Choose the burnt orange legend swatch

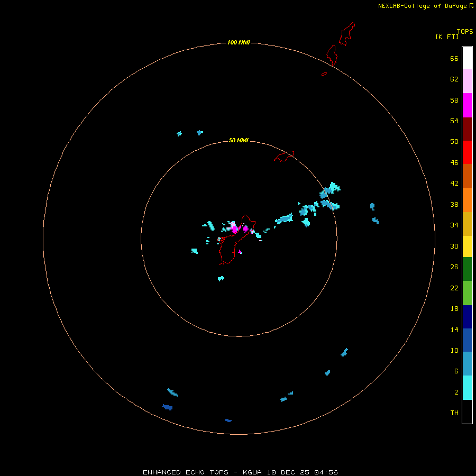[x=467, y=176]
